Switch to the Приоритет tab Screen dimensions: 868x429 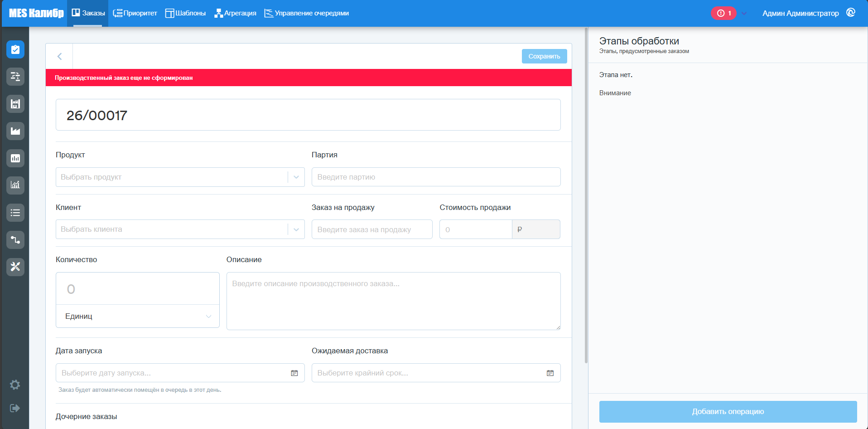(x=135, y=13)
